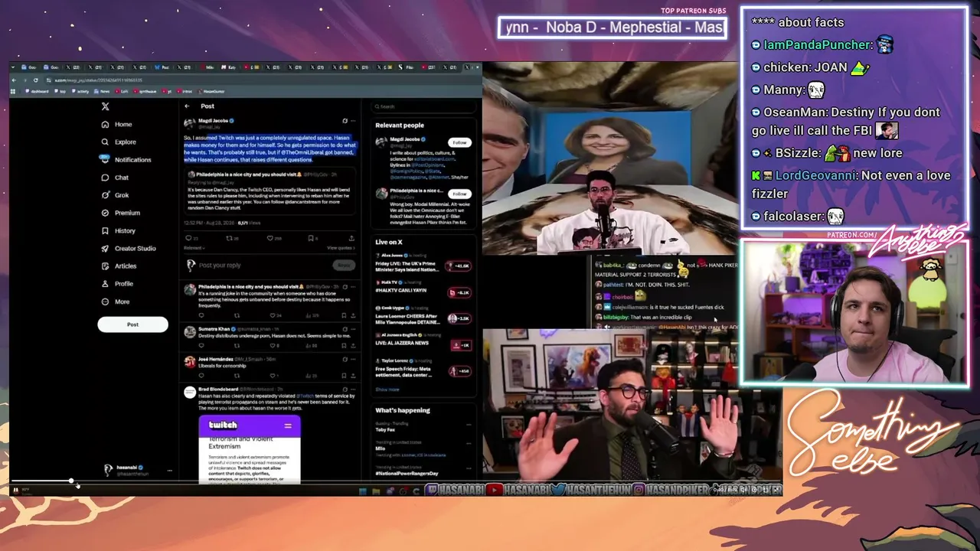Viewport: 980px width, 551px height.
Task: Open the Windows Start button in taskbar
Action: pyautogui.click(x=362, y=491)
